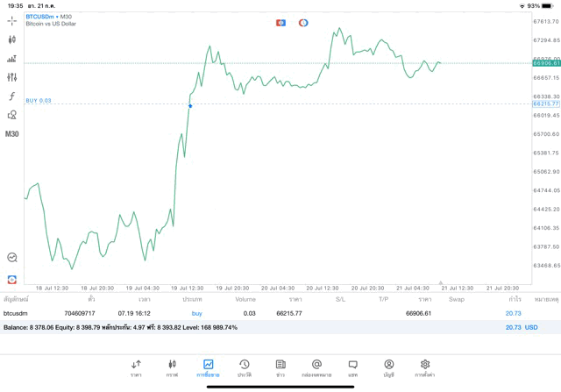
Task: Open the Chat (แชท) bubble icon
Action: (x=352, y=364)
